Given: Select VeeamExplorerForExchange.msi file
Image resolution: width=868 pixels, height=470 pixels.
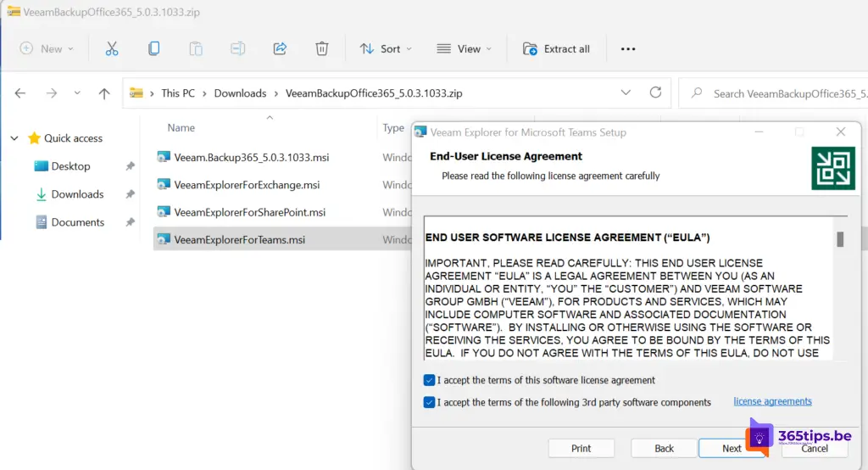Looking at the screenshot, I should click(x=247, y=185).
